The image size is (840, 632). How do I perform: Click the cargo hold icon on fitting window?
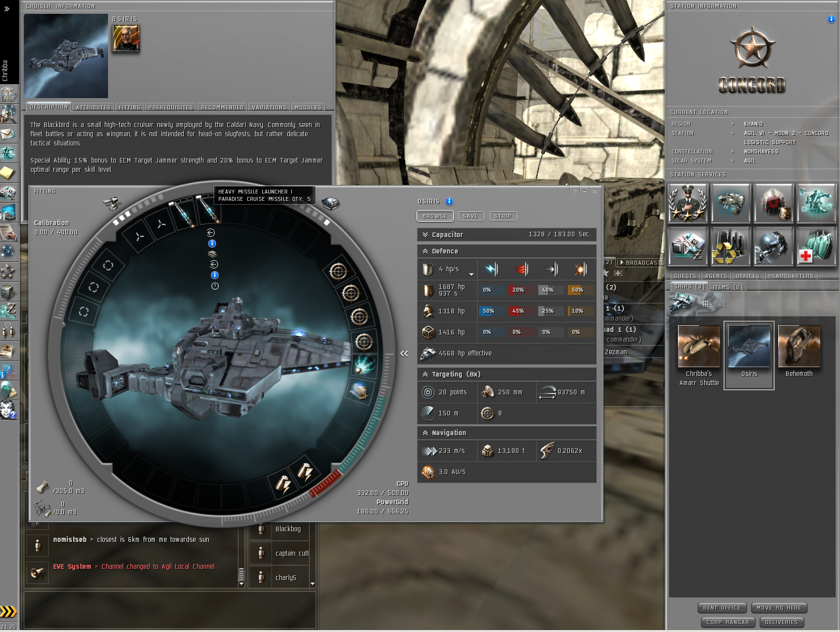pos(42,487)
